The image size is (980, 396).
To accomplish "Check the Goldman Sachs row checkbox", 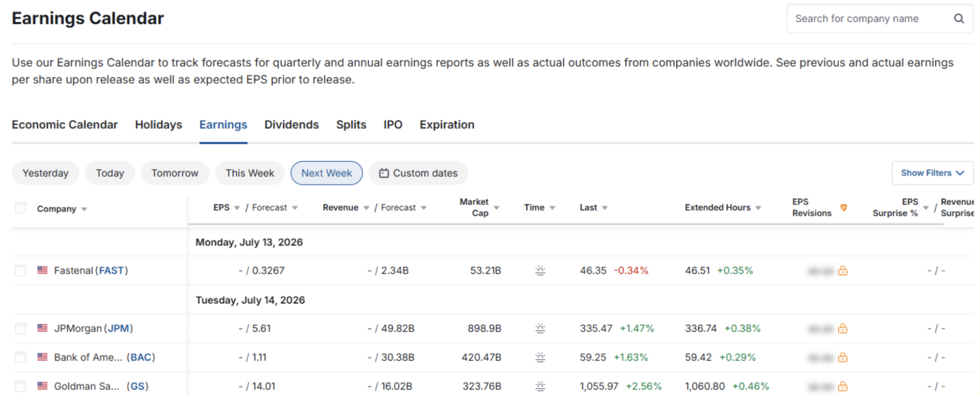I will 20,386.
